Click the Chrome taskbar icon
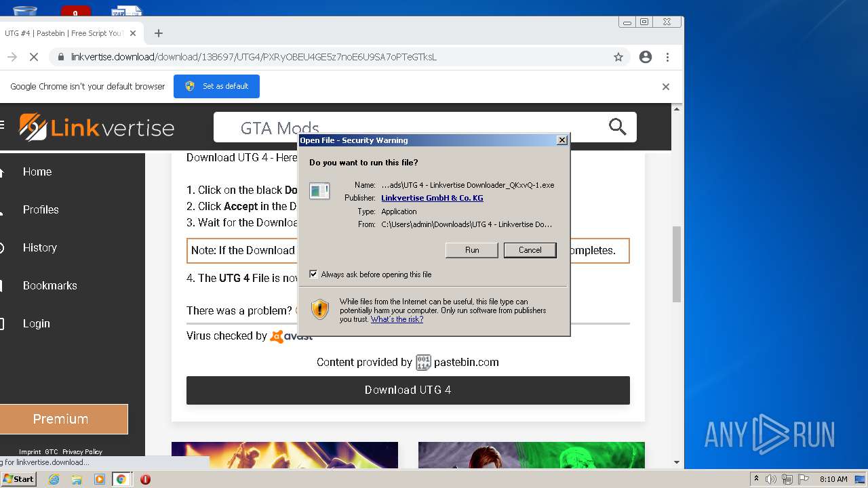This screenshot has height=488, width=868. (x=121, y=479)
